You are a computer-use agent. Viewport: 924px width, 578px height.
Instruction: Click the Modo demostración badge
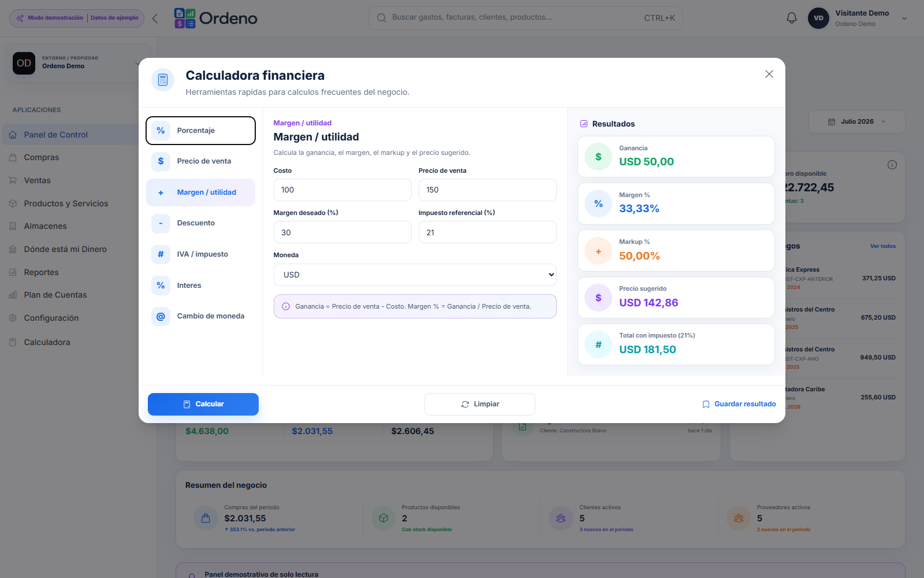pos(77,18)
